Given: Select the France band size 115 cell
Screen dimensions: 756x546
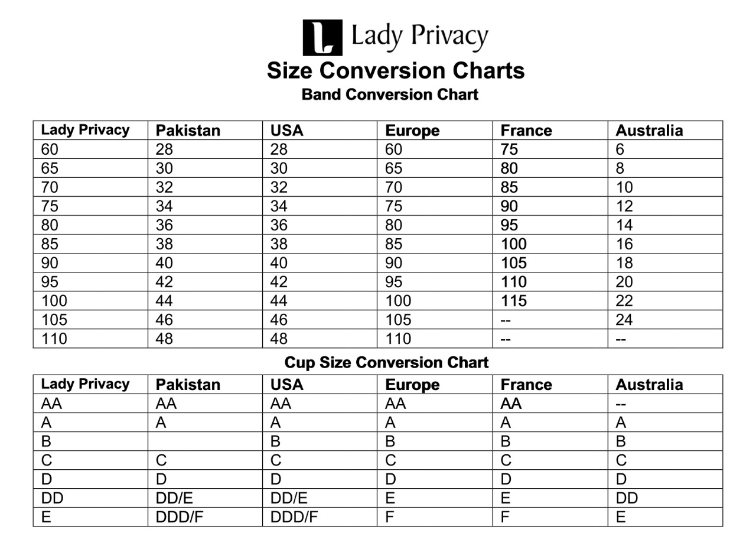Looking at the screenshot, I should [513, 301].
